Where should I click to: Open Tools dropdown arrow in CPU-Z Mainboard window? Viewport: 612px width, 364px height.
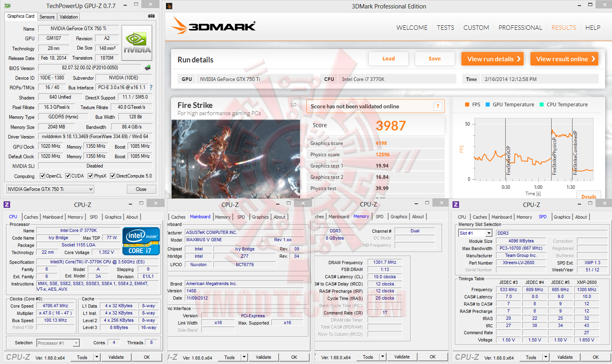244,357
